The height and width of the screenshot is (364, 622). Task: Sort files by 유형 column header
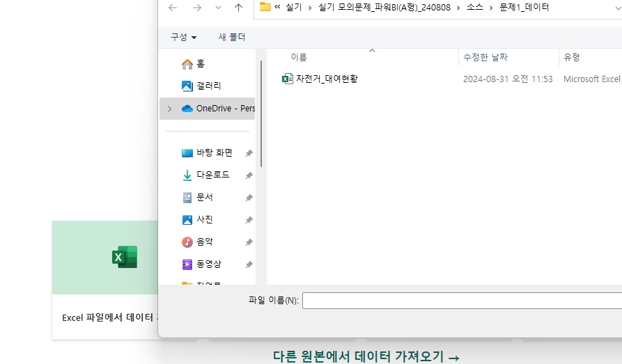572,57
